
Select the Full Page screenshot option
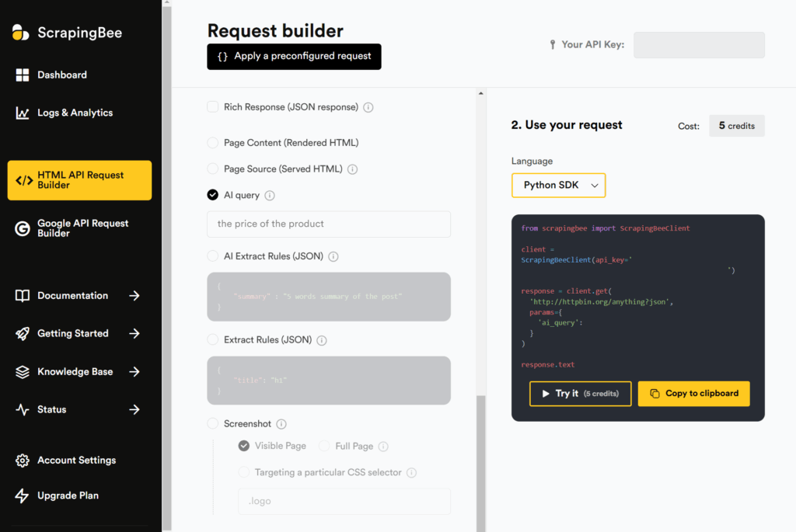[323, 446]
